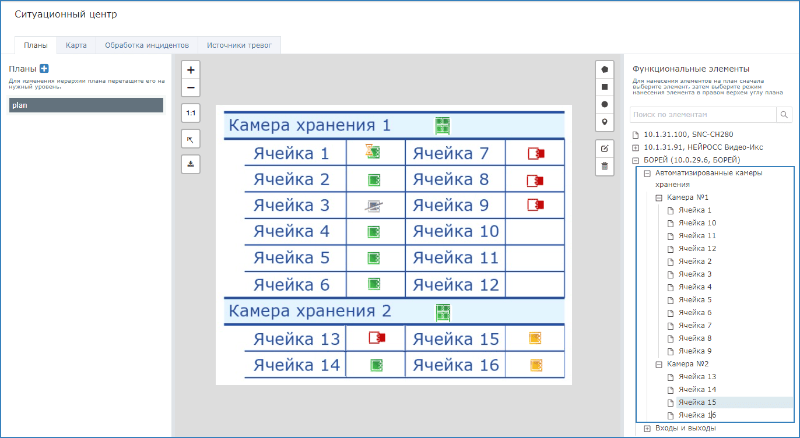
Task: Select Ячейка 8 in the tree
Action: [x=694, y=338]
